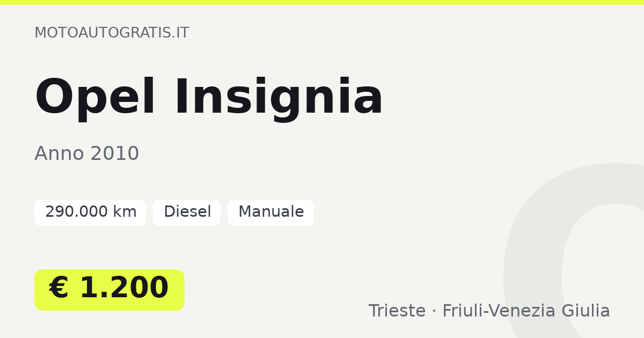This screenshot has height=338, width=644.
Task: Click the yellow accent bar at top
Action: [322, 2]
